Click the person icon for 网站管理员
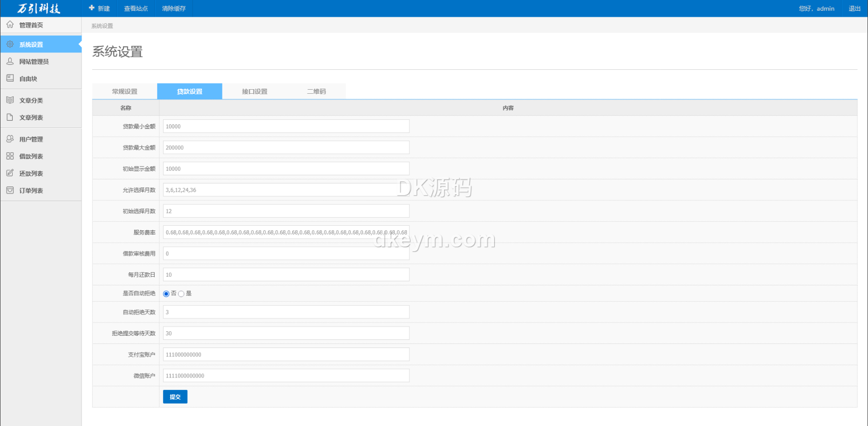868x426 pixels. click(10, 61)
